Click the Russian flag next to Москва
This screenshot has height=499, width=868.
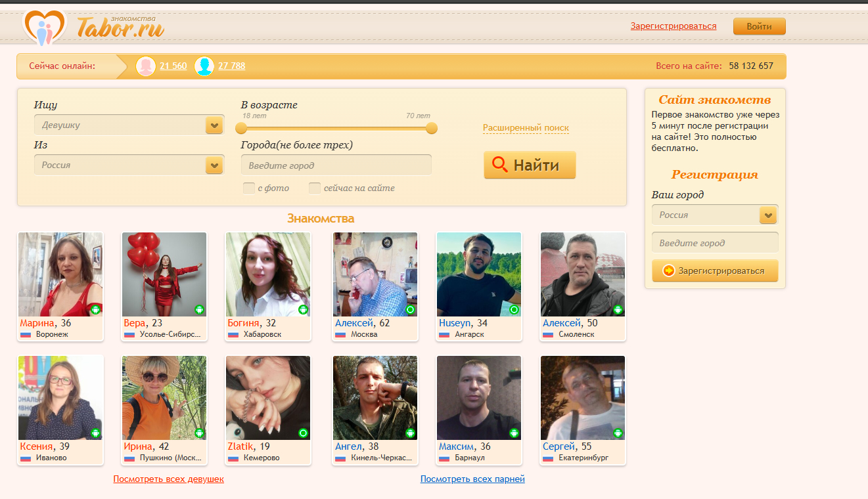pyautogui.click(x=340, y=334)
